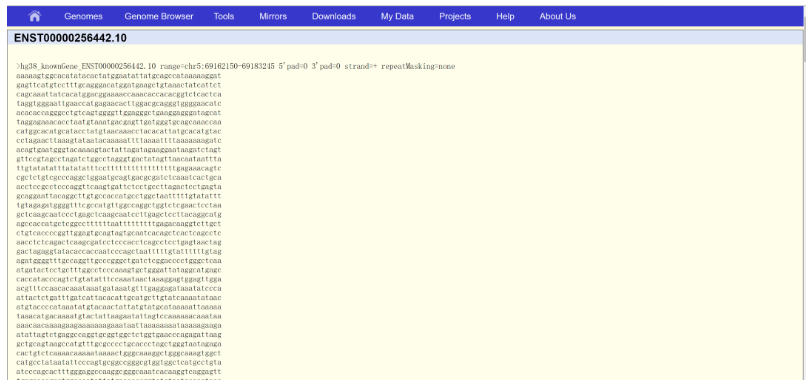Viewport: 811px width, 380px height.
Task: Open the Mirrors menu
Action: coord(273,17)
